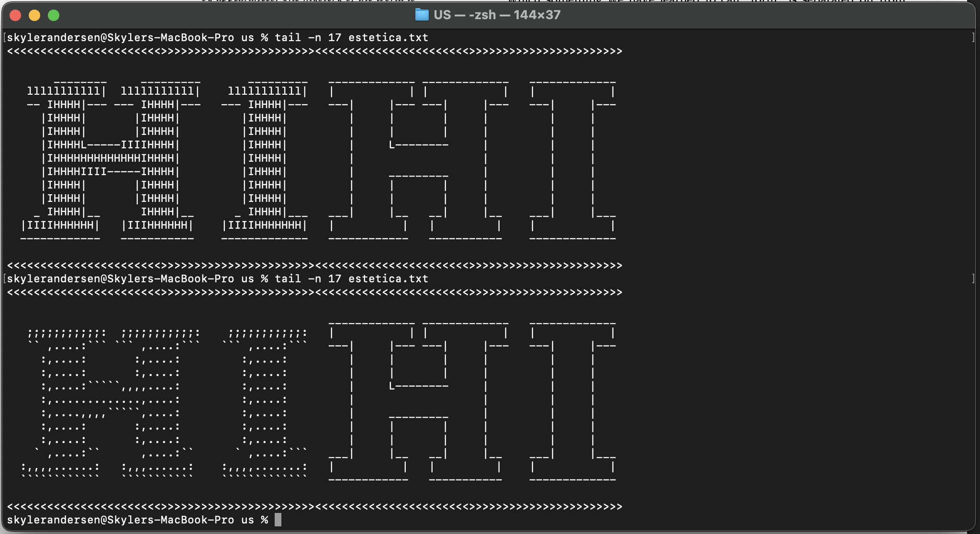Click the 'L--------' segment in lower outlined art
Image resolution: width=980 pixels, height=534 pixels.
[x=419, y=386]
